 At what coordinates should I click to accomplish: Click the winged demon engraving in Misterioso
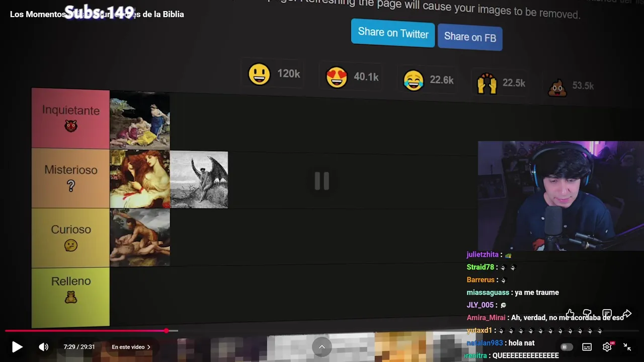tap(199, 179)
